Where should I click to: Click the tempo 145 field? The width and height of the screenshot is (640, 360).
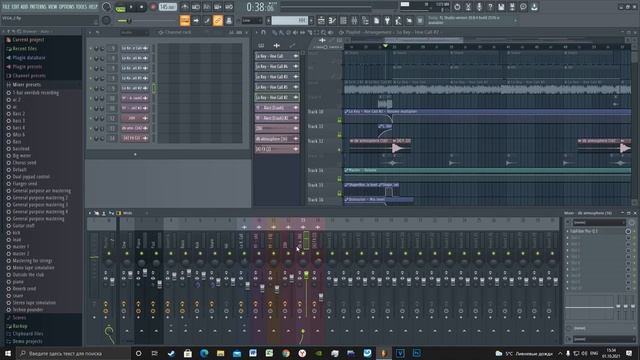167,7
